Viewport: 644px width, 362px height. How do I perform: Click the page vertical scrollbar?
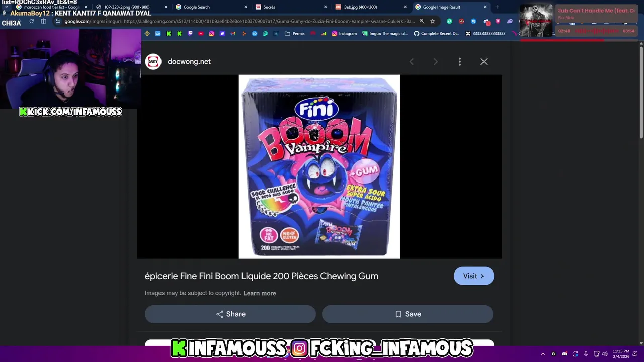coord(641,92)
